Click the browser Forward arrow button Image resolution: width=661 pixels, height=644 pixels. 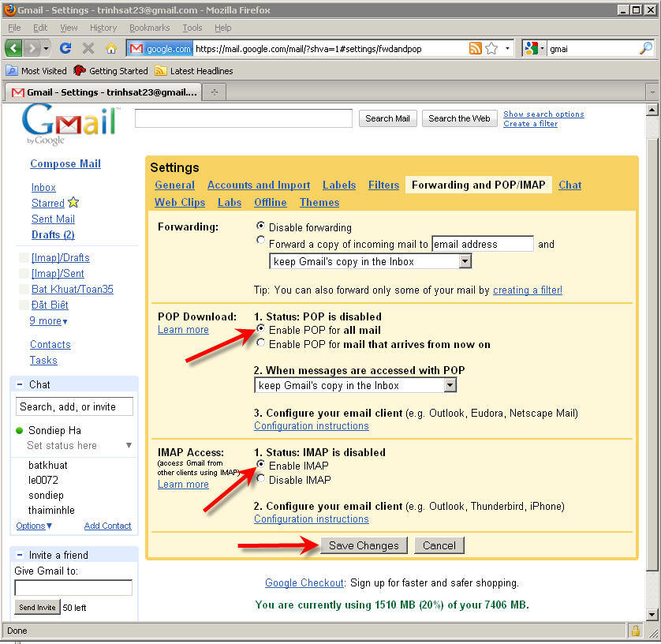(32, 48)
